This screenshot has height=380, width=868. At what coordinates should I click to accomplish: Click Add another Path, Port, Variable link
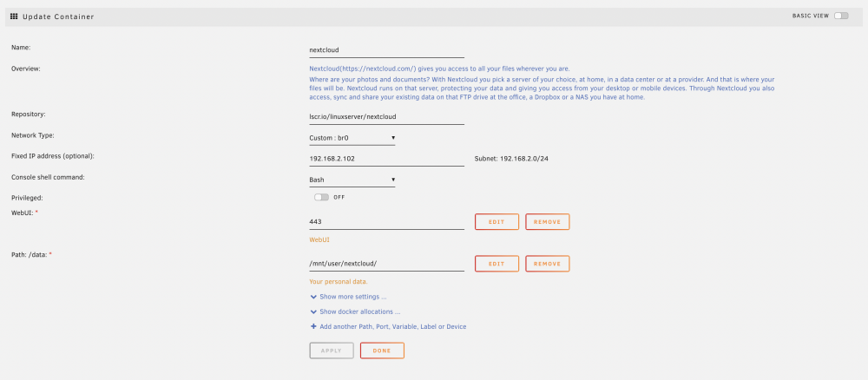pyautogui.click(x=393, y=327)
